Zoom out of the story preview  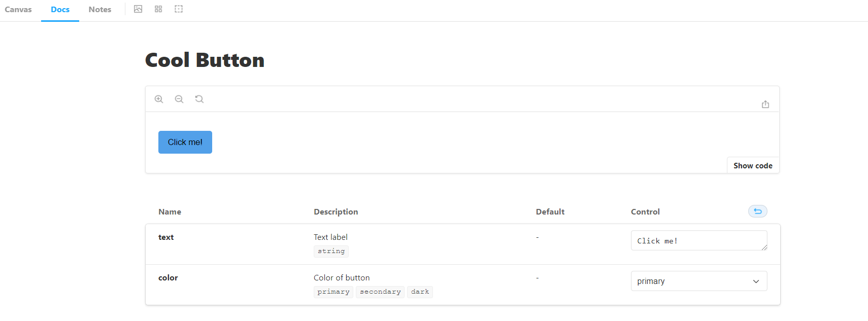(x=179, y=98)
